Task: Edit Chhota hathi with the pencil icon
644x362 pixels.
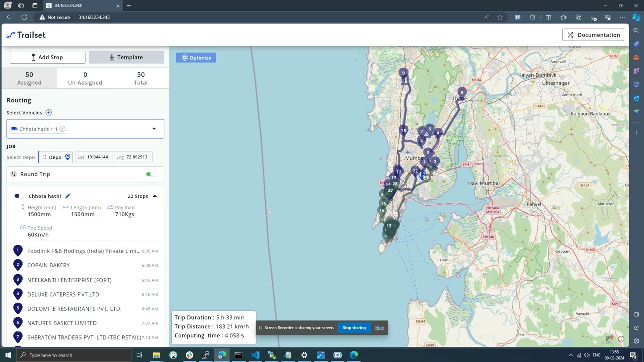Action: 68,196
